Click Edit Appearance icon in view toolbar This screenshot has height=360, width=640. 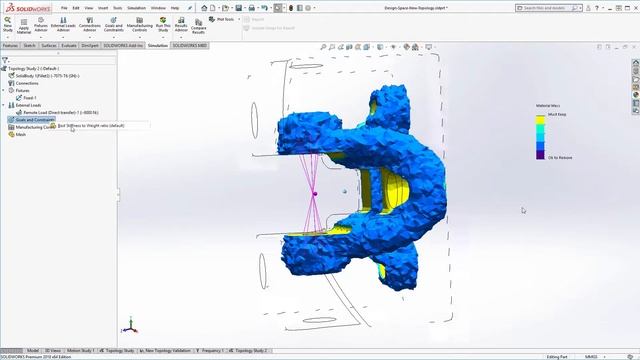[407, 47]
